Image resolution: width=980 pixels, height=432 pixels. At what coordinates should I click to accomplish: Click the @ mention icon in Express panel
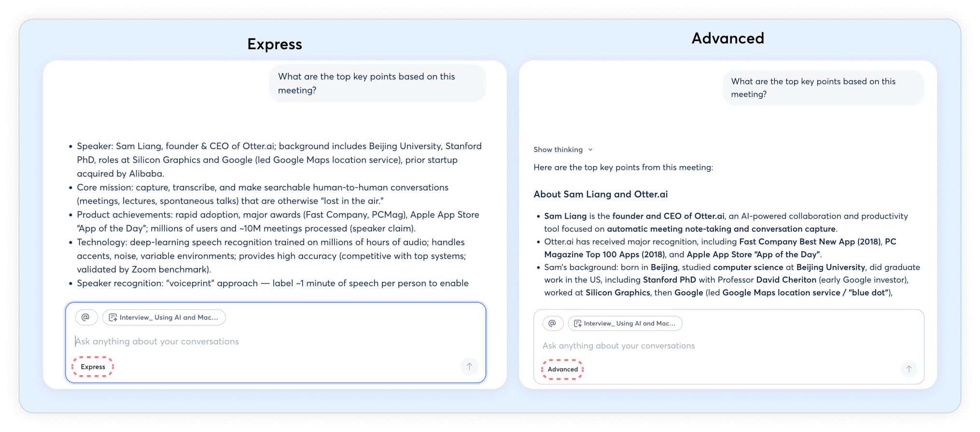86,317
